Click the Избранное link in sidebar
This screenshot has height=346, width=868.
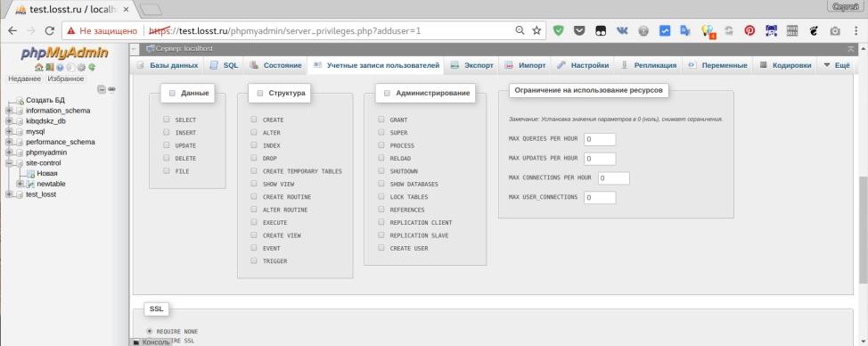coord(65,79)
